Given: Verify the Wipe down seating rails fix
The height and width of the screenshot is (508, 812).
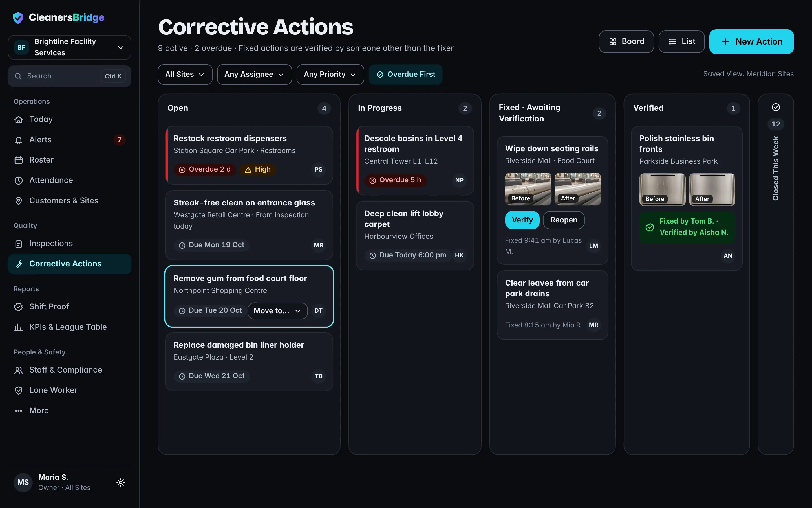Looking at the screenshot, I should point(522,220).
